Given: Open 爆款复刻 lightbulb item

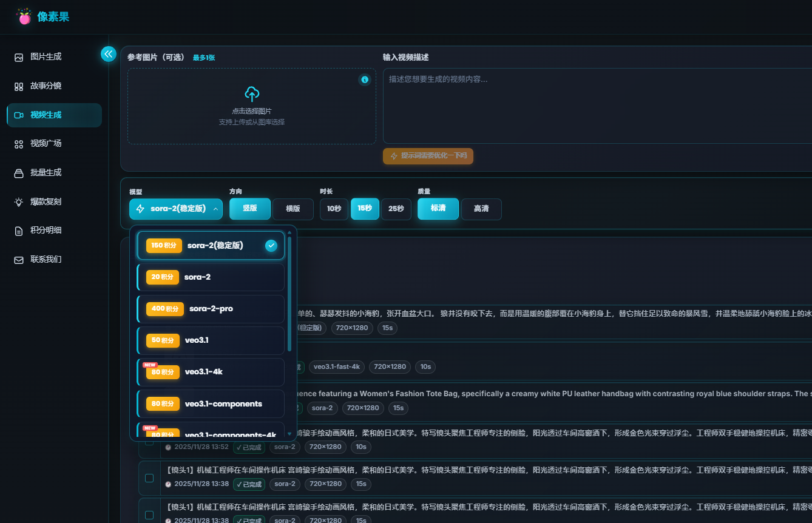Looking at the screenshot, I should tap(46, 202).
